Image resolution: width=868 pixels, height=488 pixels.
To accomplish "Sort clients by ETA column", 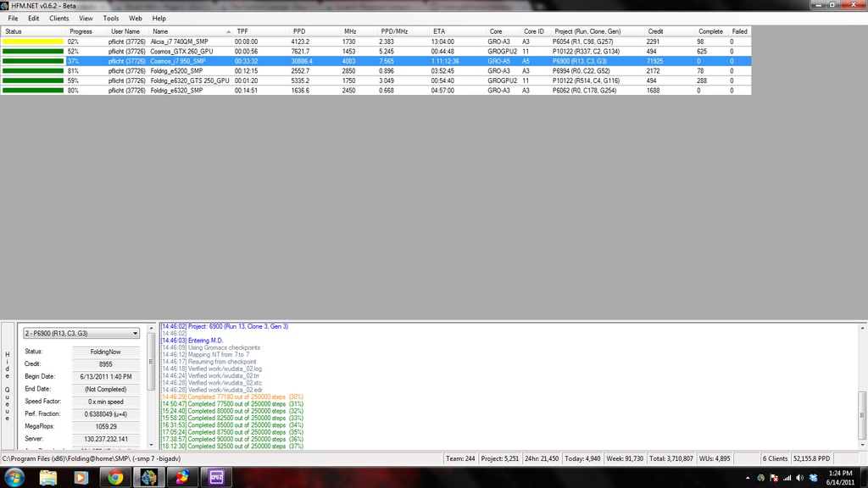I will pos(457,31).
